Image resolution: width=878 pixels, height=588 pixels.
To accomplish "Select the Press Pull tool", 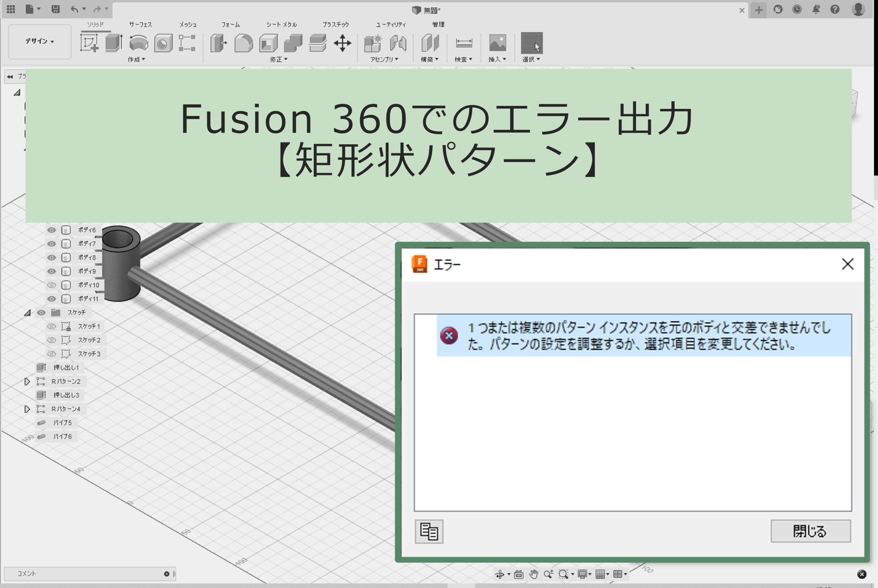I will (x=219, y=43).
